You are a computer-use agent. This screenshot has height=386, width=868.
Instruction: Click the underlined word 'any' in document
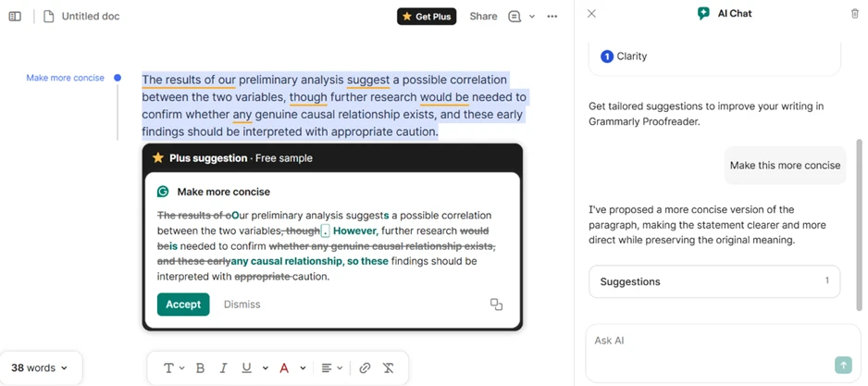tap(242, 115)
